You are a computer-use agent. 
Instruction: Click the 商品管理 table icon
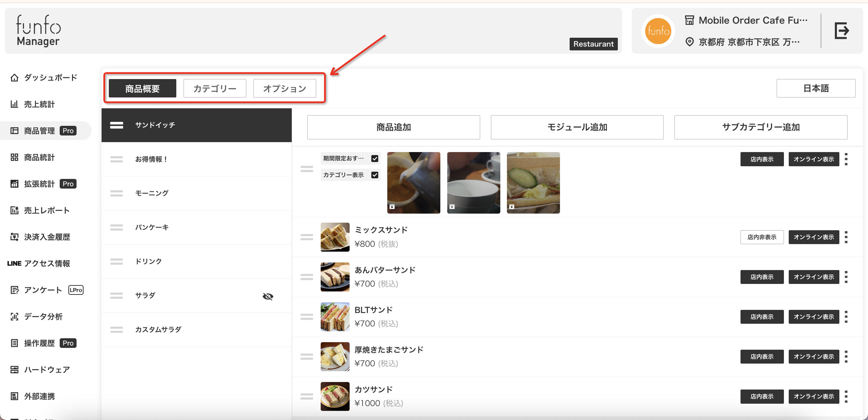pyautogui.click(x=14, y=131)
